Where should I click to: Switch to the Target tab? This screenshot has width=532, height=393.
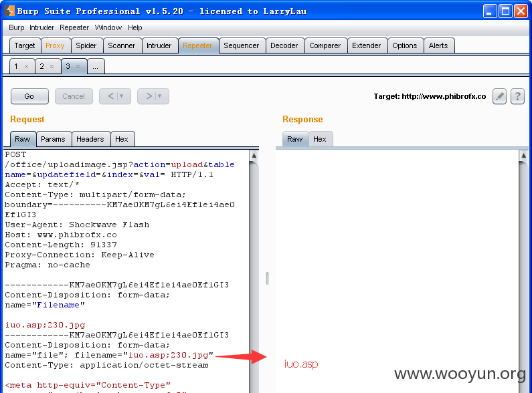25,45
